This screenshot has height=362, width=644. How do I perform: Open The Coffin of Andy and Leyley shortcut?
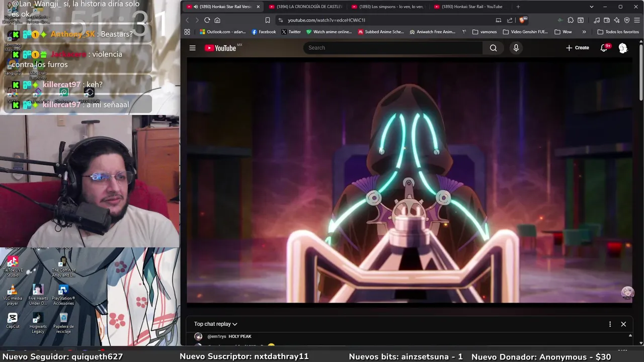[x=63, y=266]
